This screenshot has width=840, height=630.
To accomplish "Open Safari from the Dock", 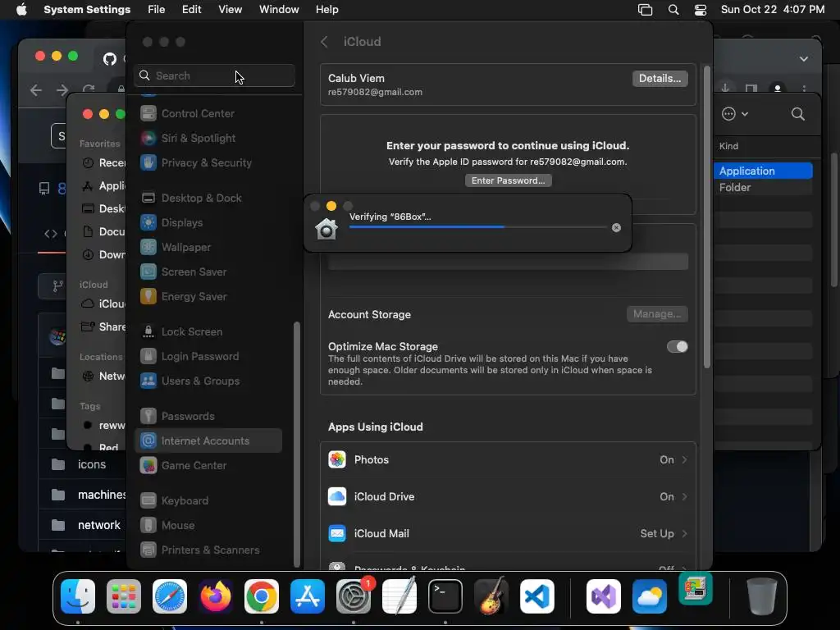I will click(x=170, y=596).
